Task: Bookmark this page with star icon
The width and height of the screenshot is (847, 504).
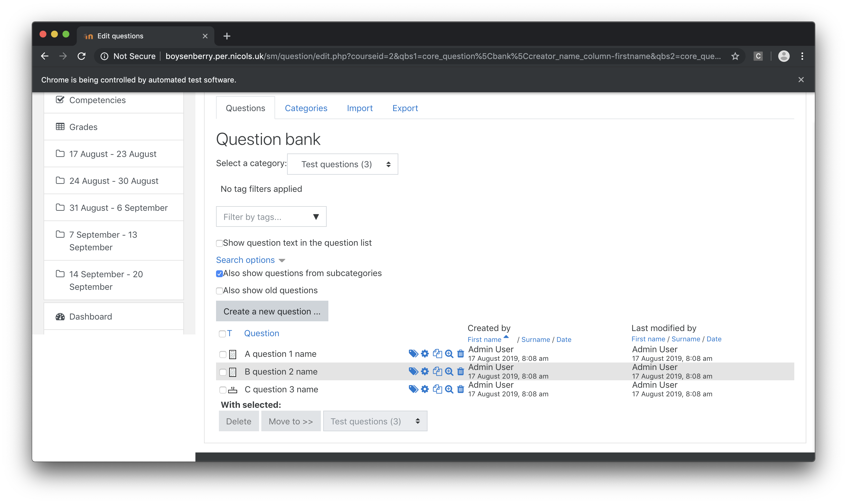Action: pos(735,56)
